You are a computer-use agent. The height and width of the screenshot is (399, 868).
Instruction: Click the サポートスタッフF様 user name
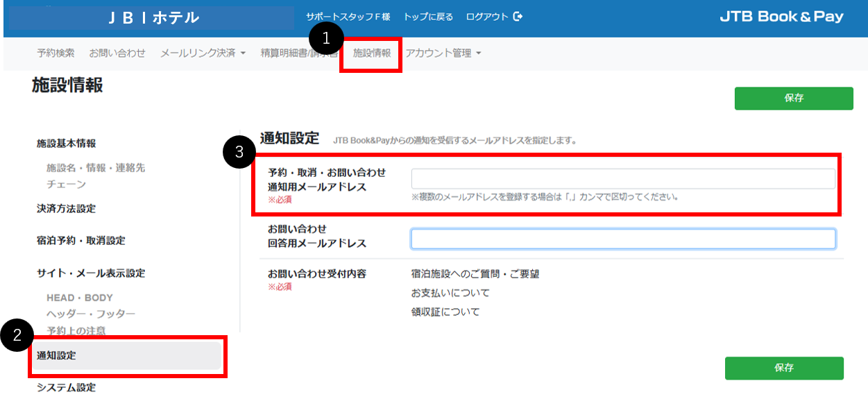point(348,17)
